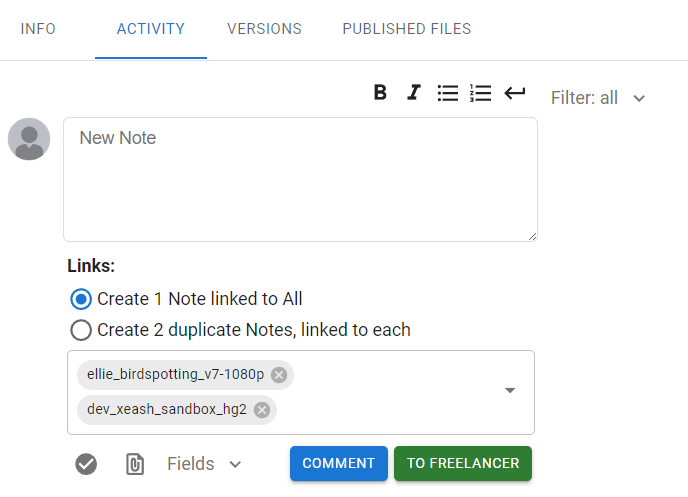Screen dimensions: 688x497
Task: Click the To Freelancer button
Action: pyautogui.click(x=462, y=464)
